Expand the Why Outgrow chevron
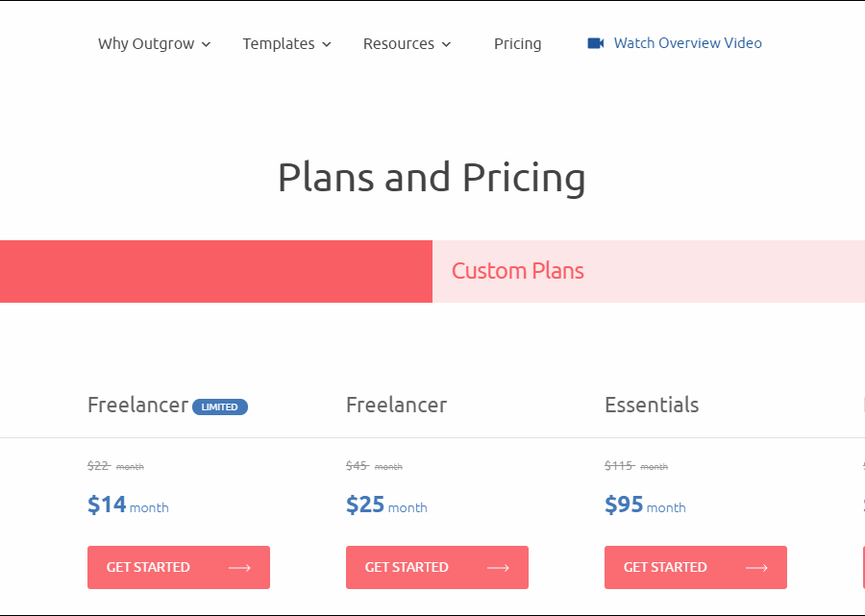The height and width of the screenshot is (616, 865). coord(207,44)
